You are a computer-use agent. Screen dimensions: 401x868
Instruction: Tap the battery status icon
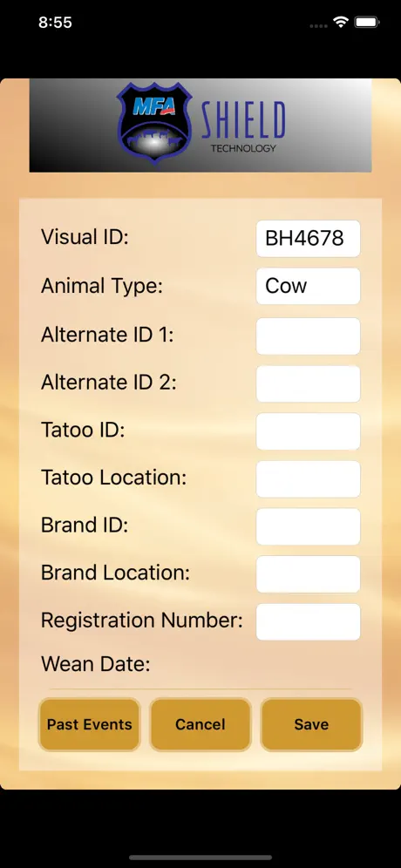click(367, 22)
